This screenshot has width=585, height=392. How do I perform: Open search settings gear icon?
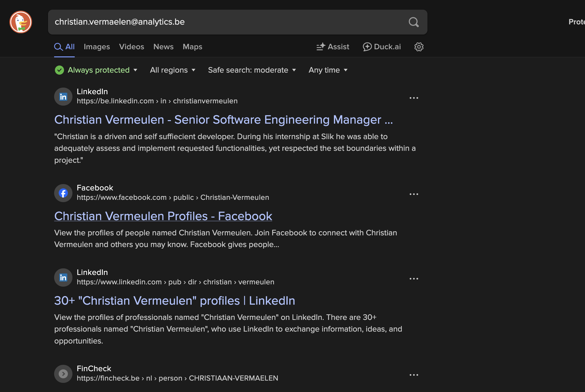pos(419,47)
